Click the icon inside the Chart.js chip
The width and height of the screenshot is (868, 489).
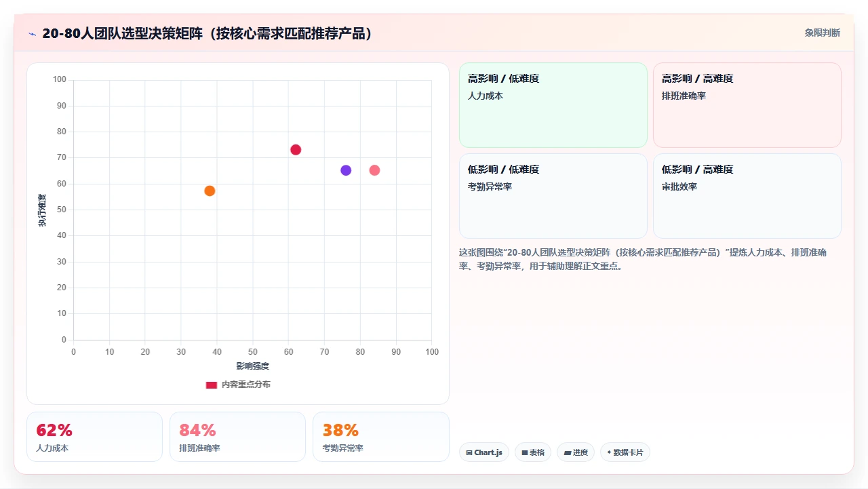(469, 452)
